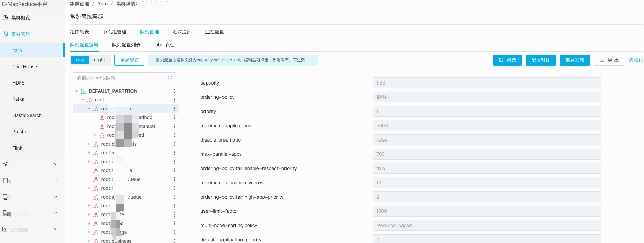The image size is (644, 243).
Task: Click the 集群概览 pie-chart icon
Action: (x=5, y=17)
